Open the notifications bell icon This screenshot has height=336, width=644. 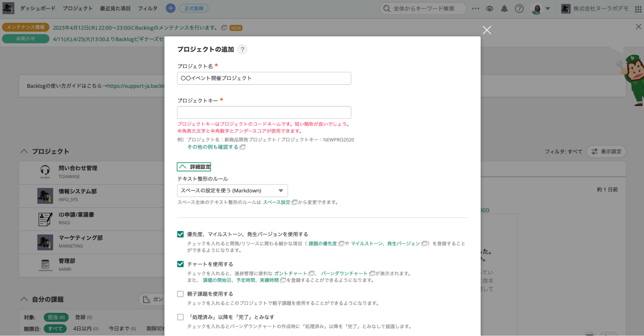click(x=504, y=9)
